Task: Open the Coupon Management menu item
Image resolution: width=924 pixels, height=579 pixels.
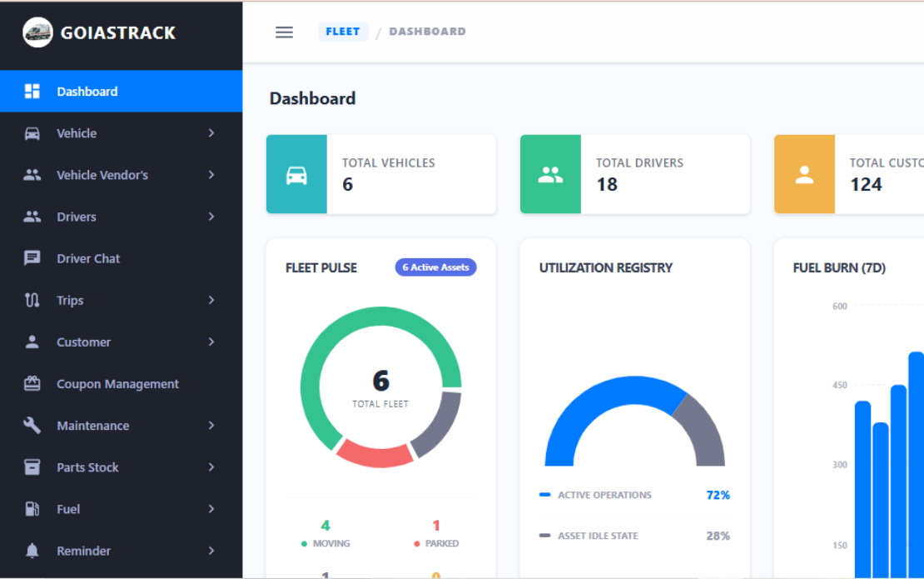Action: [x=121, y=384]
